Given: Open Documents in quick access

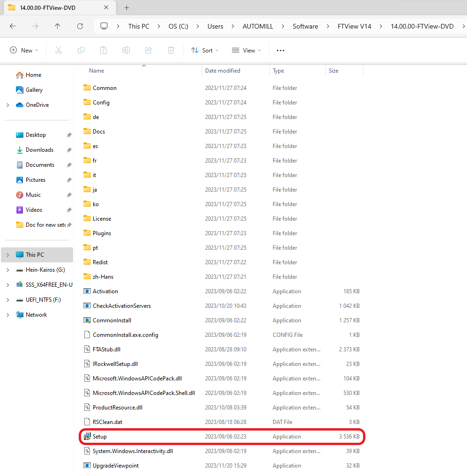Looking at the screenshot, I should point(40,165).
